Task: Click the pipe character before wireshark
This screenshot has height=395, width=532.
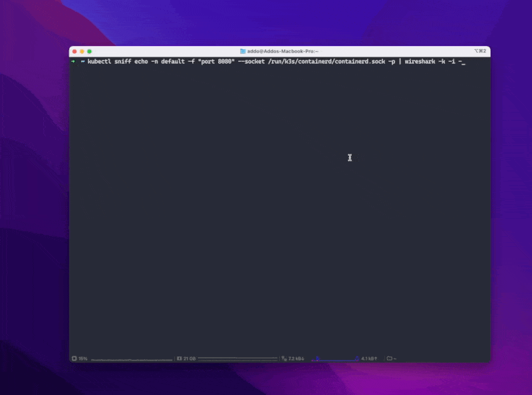Action: (x=400, y=61)
